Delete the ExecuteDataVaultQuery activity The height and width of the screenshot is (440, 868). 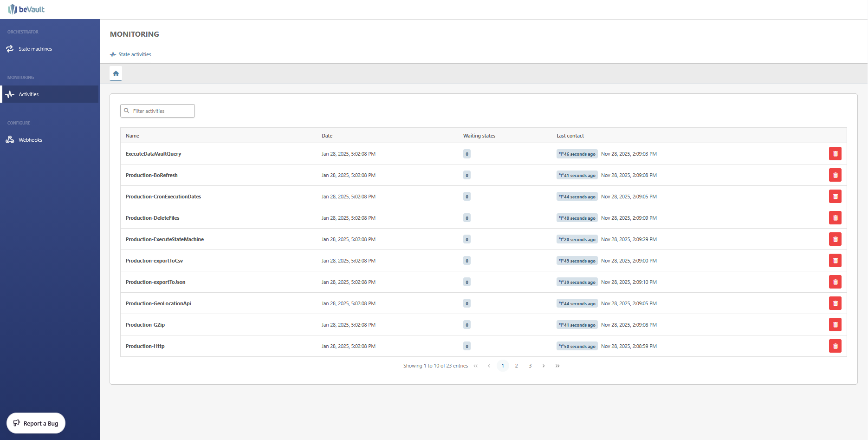835,154
